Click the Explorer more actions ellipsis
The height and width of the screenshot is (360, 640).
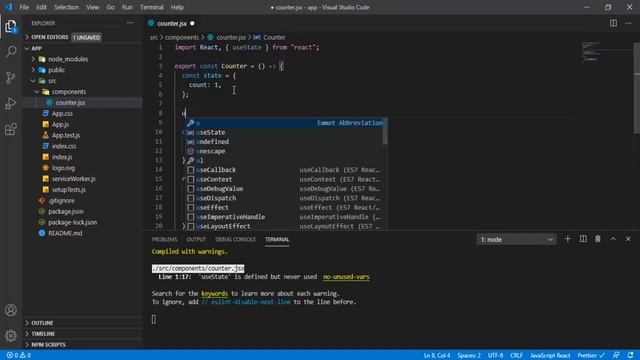point(130,23)
